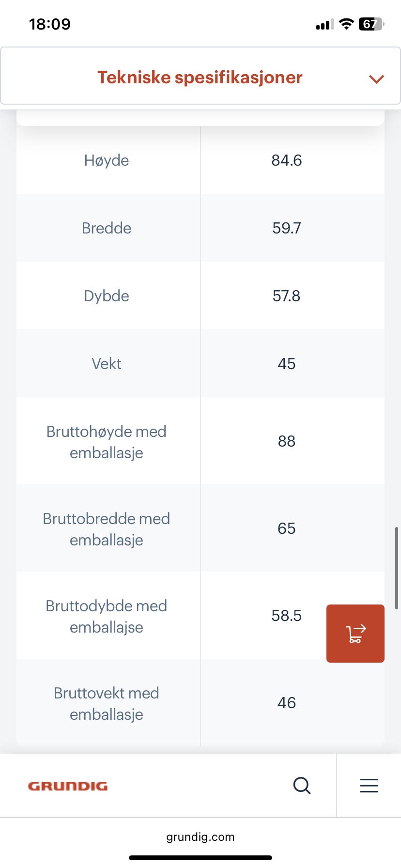The width and height of the screenshot is (401, 868).
Task: Tap the Bruttohøyde med emballasje label
Action: [107, 442]
